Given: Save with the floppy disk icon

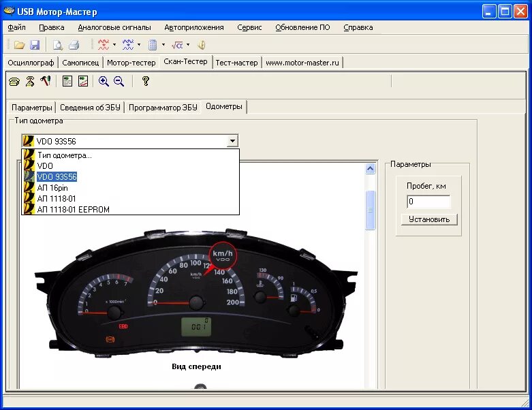Looking at the screenshot, I should [35, 45].
